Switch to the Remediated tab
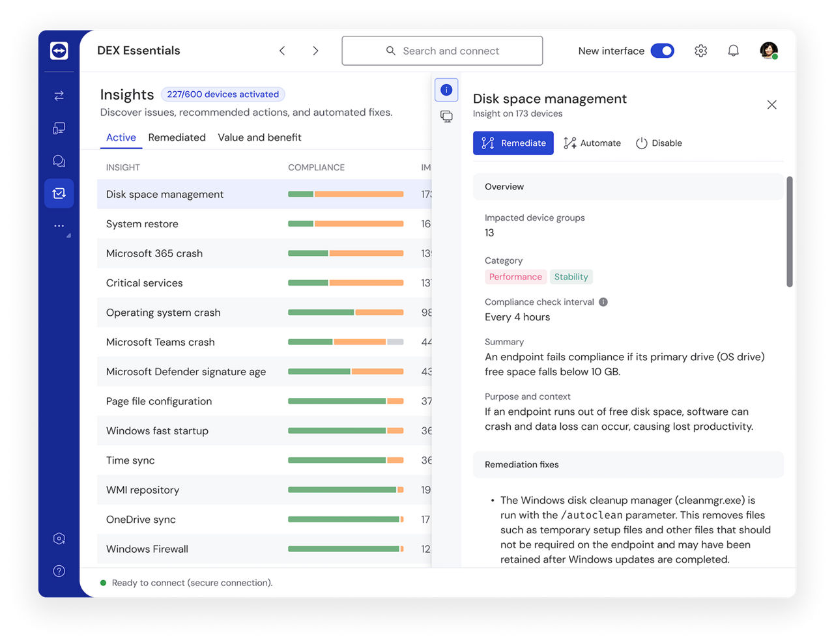 177,137
